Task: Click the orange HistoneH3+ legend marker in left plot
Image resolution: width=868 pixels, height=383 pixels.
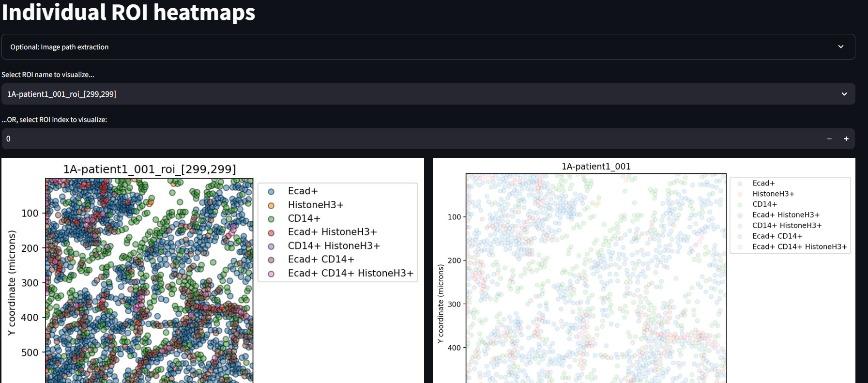Action: click(x=271, y=205)
